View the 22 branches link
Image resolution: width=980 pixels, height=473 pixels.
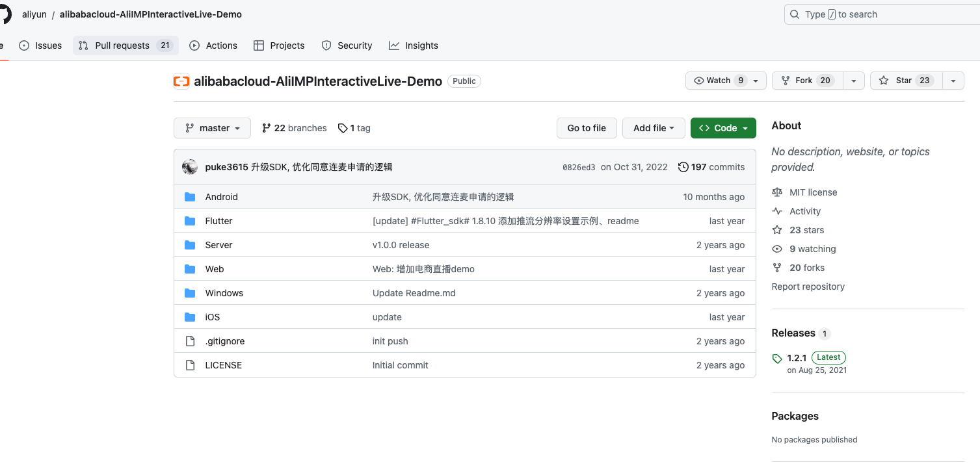click(294, 128)
